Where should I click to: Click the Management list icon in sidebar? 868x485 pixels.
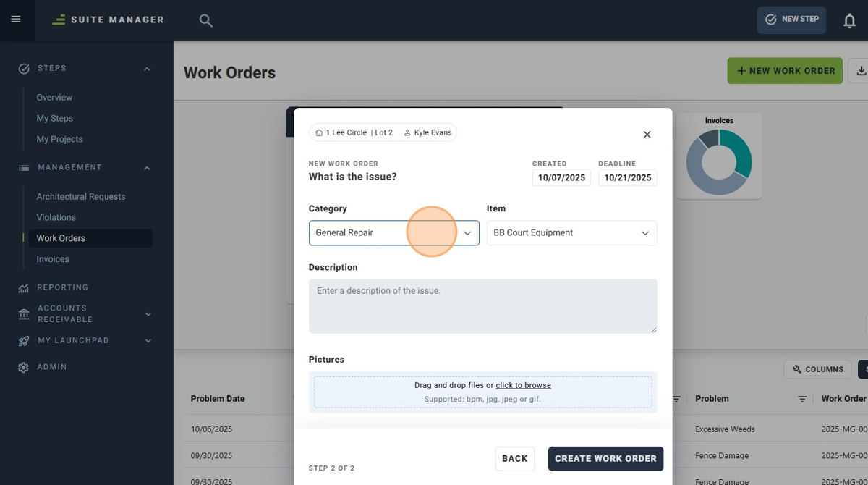(x=24, y=168)
